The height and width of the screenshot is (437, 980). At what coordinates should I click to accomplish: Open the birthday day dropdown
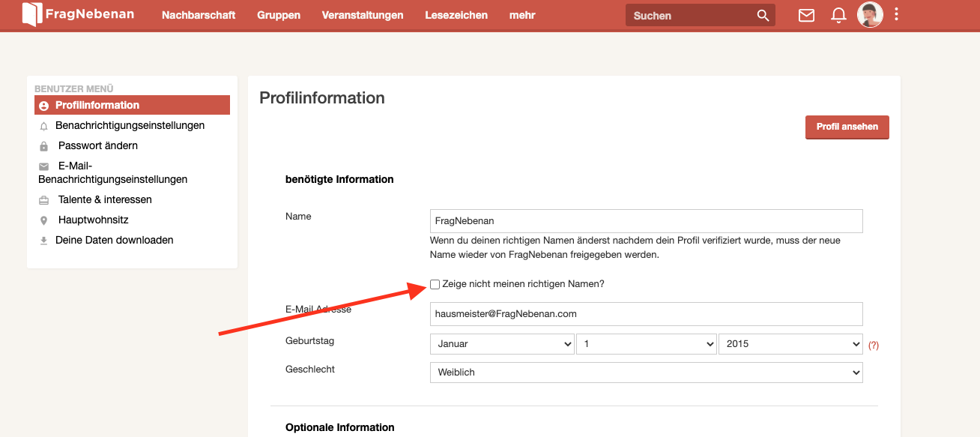pos(646,344)
